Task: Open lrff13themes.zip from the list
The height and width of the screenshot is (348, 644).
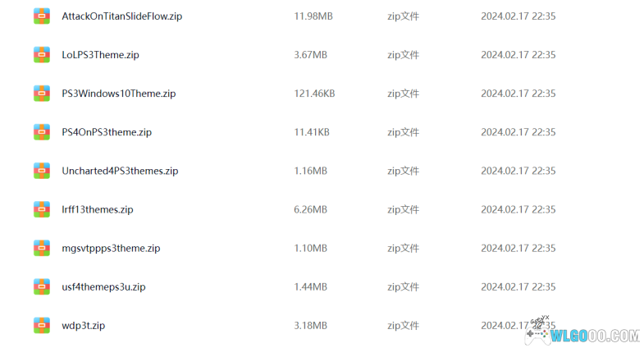Action: pos(98,209)
